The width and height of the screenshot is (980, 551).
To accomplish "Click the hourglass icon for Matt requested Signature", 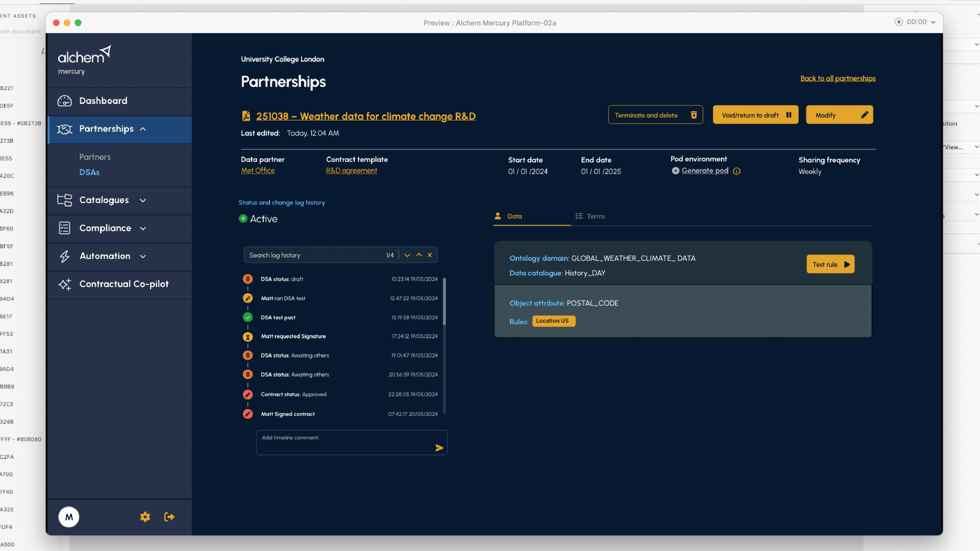I will coord(247,337).
